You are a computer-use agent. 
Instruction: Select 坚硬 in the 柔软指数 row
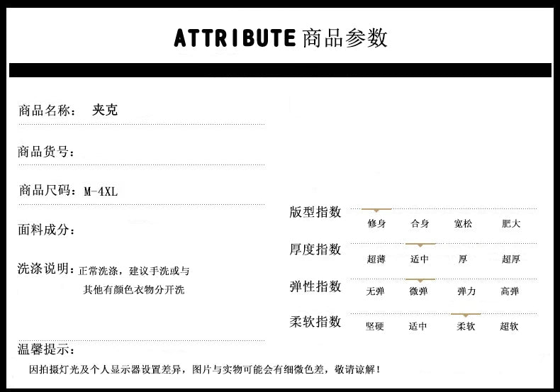tap(375, 326)
